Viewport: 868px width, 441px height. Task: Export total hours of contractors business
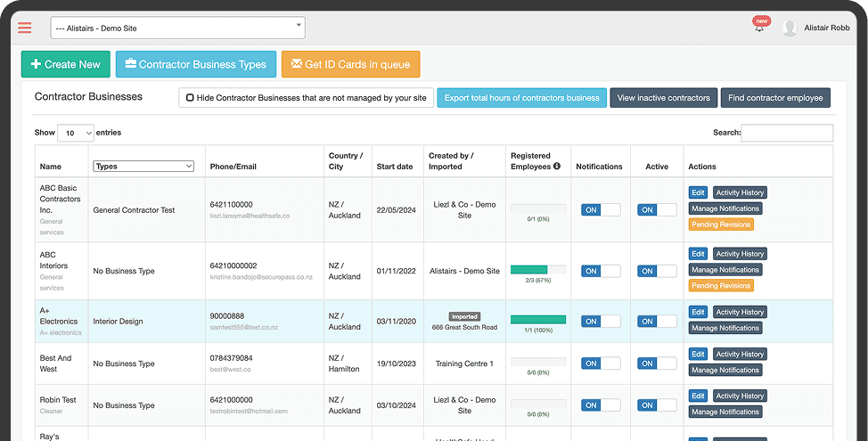(522, 98)
